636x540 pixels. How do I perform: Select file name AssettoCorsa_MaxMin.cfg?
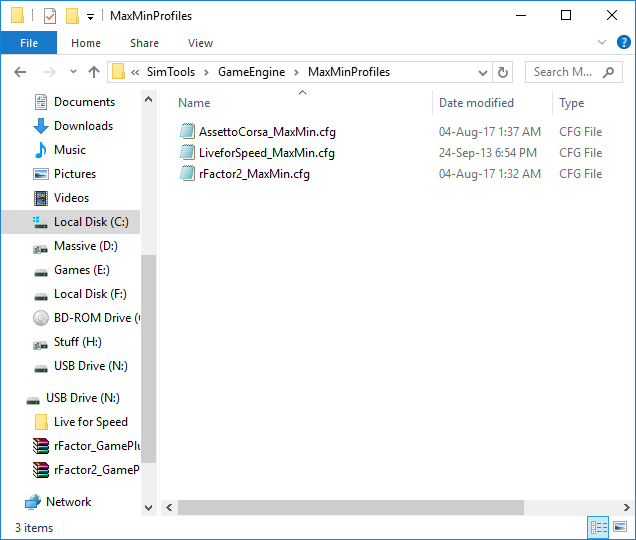pyautogui.click(x=267, y=132)
